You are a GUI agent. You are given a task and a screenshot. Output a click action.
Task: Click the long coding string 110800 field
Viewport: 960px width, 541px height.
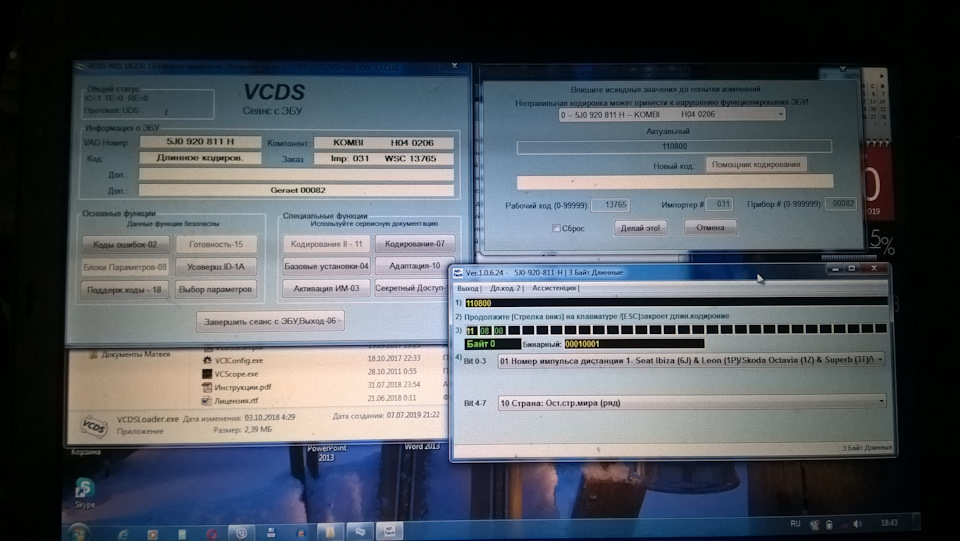(675, 303)
